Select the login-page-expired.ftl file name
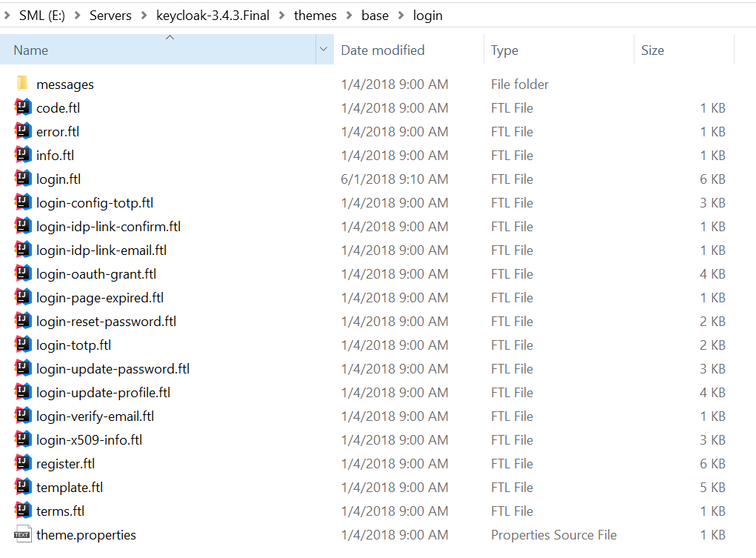The height and width of the screenshot is (558, 756). (100, 297)
